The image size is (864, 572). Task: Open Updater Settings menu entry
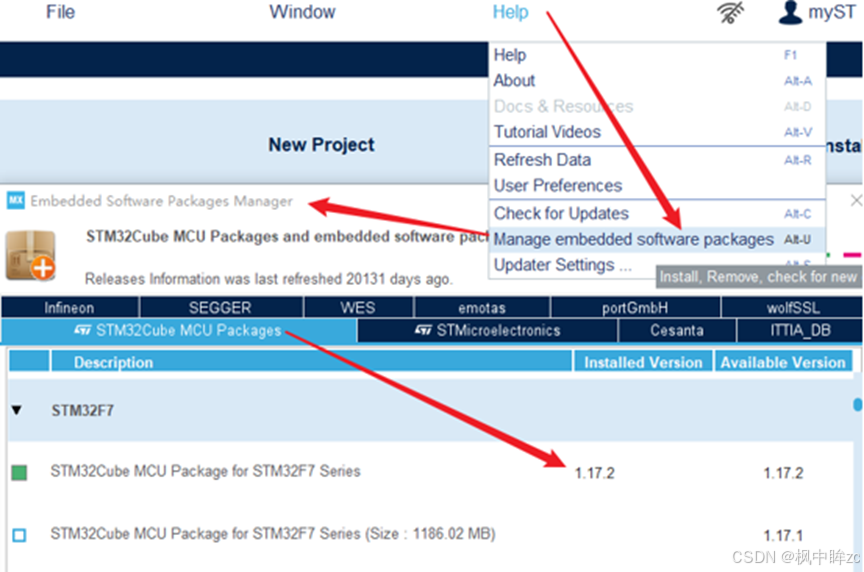tap(573, 265)
